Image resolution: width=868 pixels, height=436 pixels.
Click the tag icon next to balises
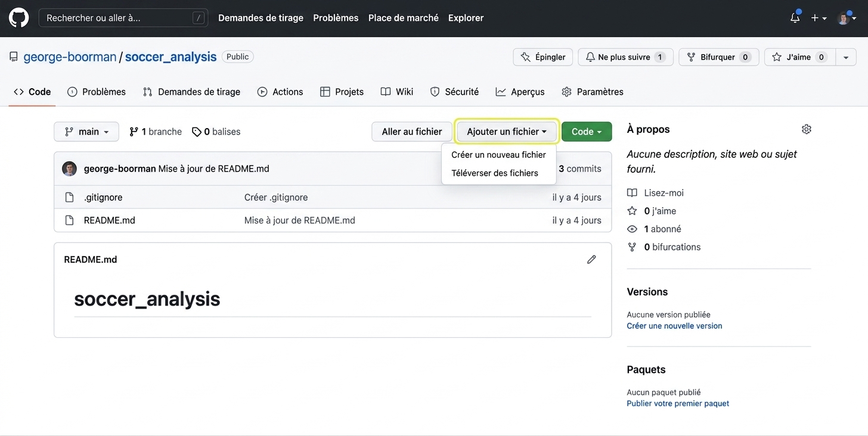(x=197, y=132)
